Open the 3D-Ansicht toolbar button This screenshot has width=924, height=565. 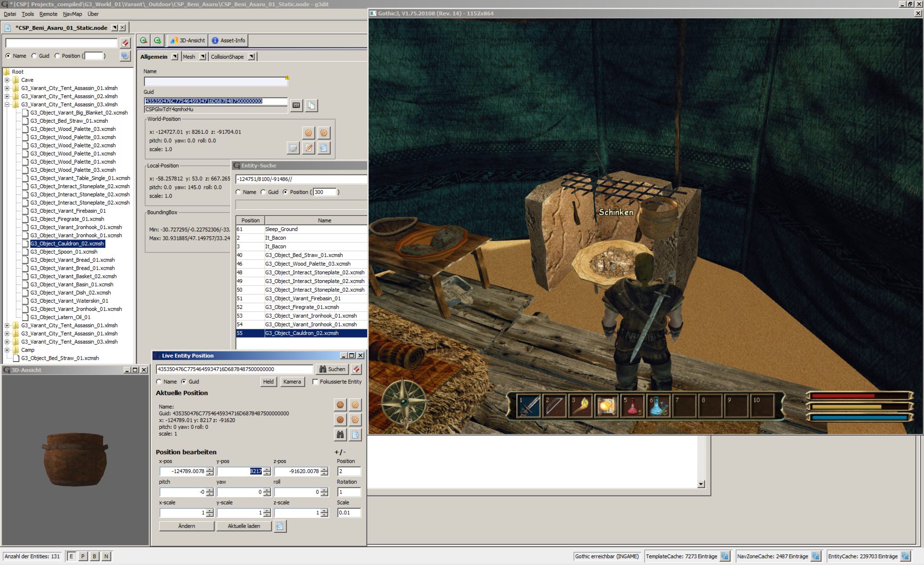click(187, 40)
